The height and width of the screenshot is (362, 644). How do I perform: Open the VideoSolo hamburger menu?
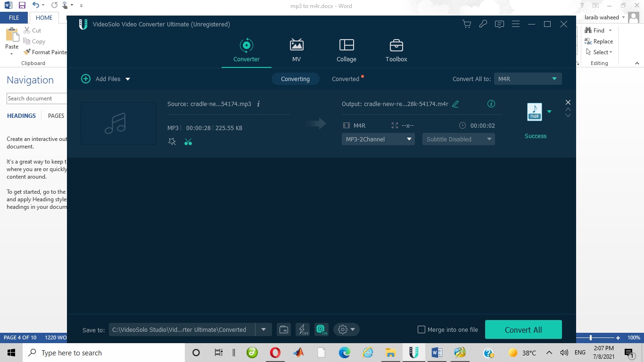pos(516,24)
